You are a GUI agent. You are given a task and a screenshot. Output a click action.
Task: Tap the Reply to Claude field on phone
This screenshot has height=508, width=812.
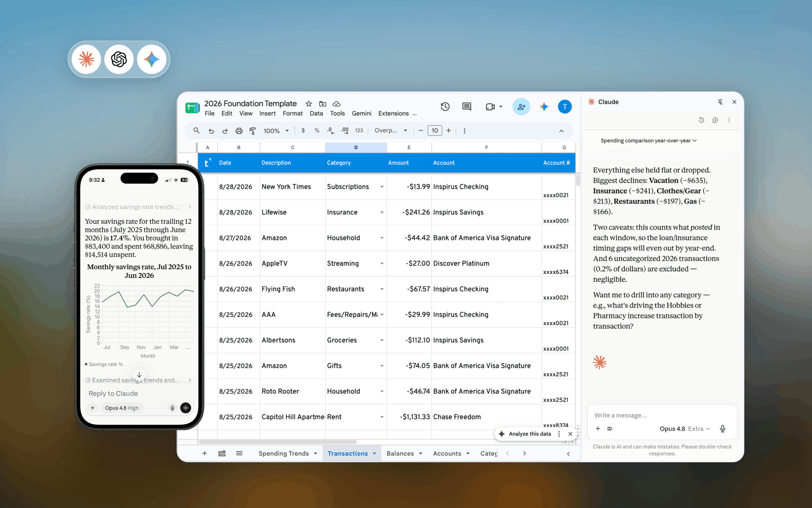(139, 393)
